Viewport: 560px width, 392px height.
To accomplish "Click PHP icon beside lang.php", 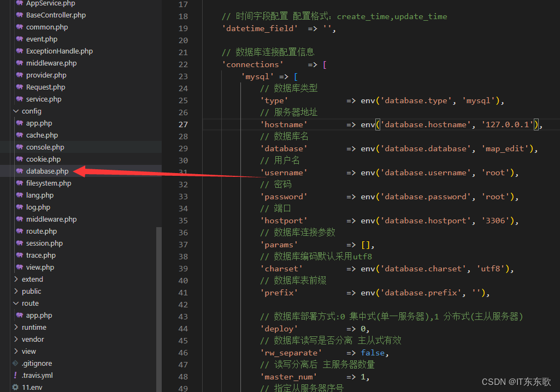I will tap(20, 195).
